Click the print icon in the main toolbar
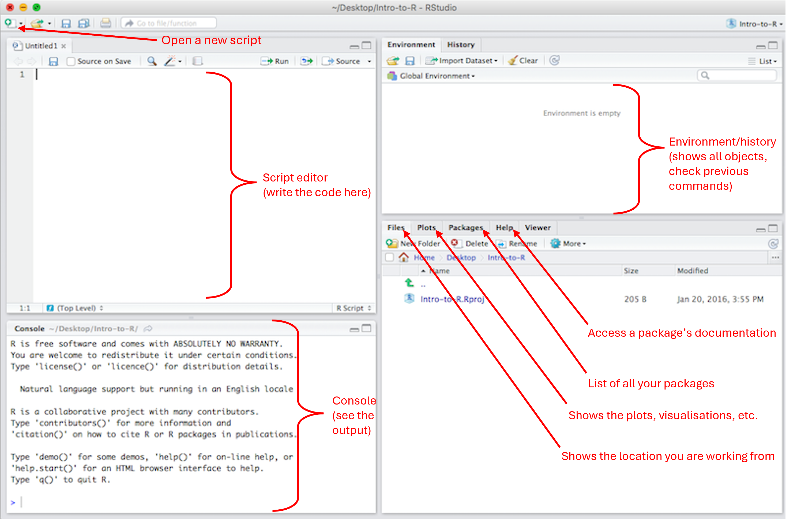Image resolution: width=812 pixels, height=519 pixels. (106, 23)
